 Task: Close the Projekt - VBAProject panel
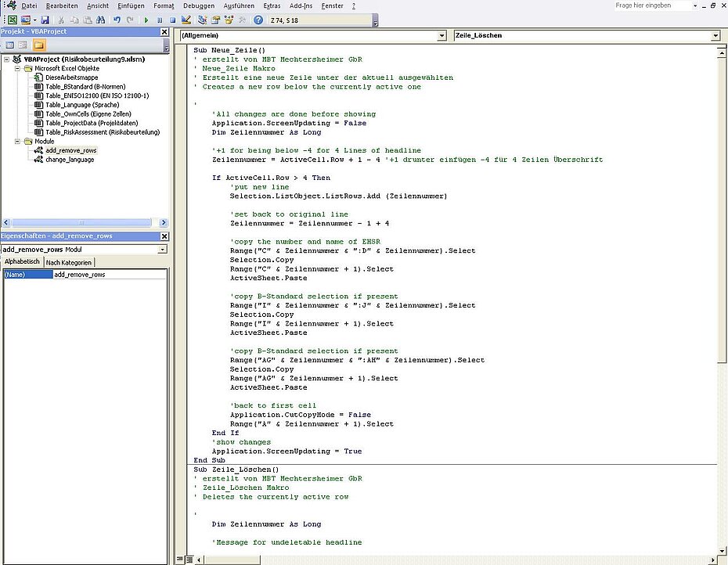pyautogui.click(x=164, y=31)
